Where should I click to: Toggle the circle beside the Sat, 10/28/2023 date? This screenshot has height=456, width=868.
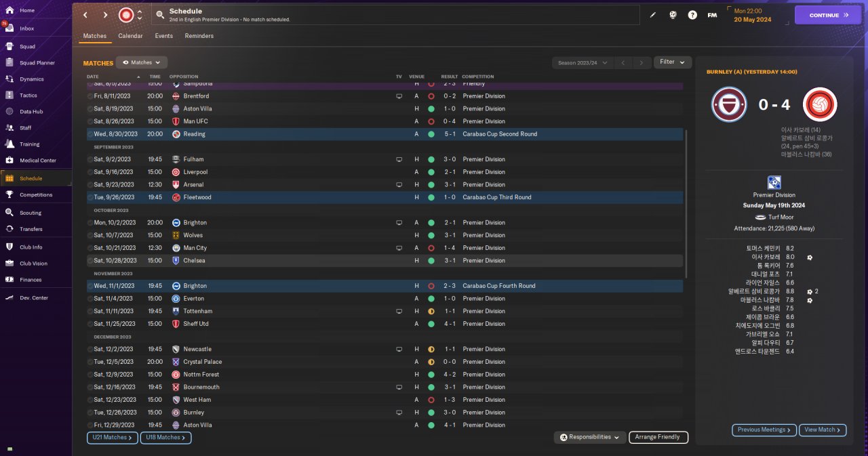click(90, 260)
